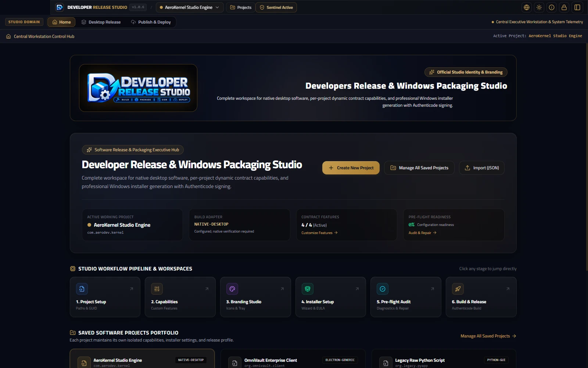Toggle the sun light theme icon
The height and width of the screenshot is (368, 588).
[x=539, y=7]
